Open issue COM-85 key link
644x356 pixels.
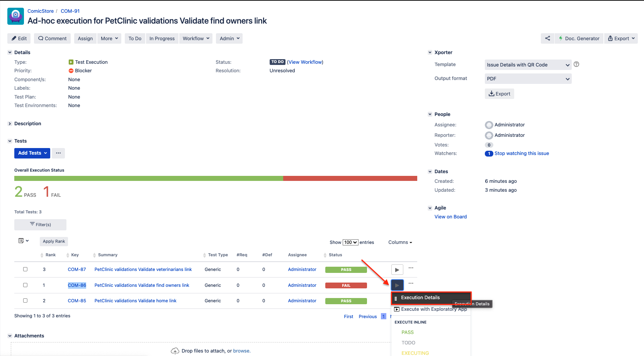77,301
